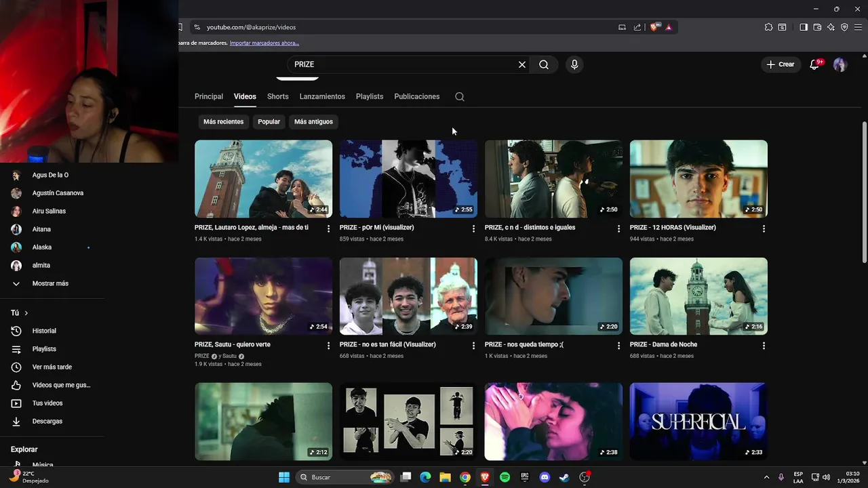
Task: Open the Shorts tab
Action: [x=278, y=96]
